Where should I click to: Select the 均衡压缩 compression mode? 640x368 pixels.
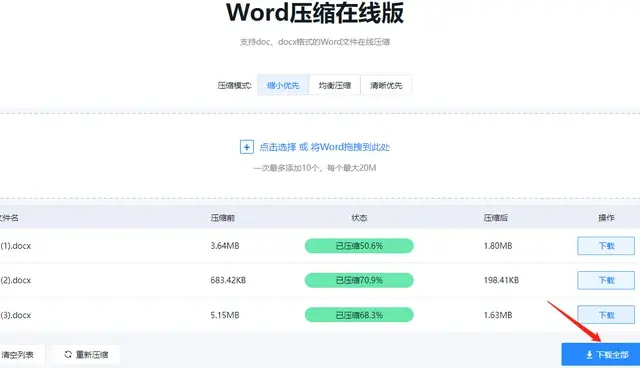335,85
